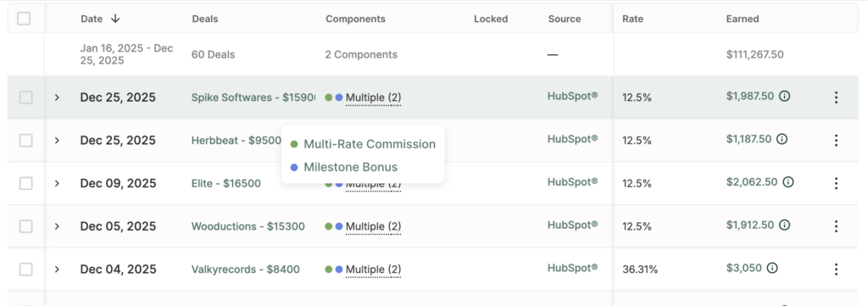Click the Locked column header
The image size is (868, 306).
coord(491,19)
